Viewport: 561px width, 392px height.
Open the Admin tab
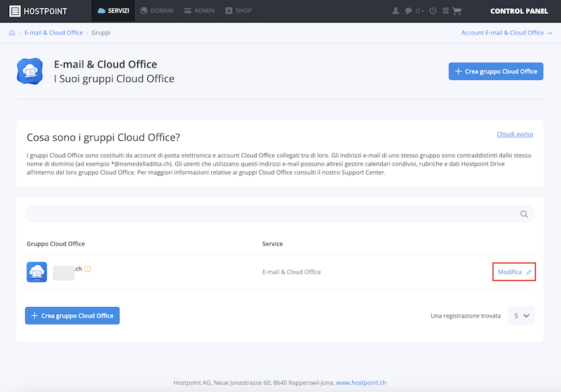point(199,11)
